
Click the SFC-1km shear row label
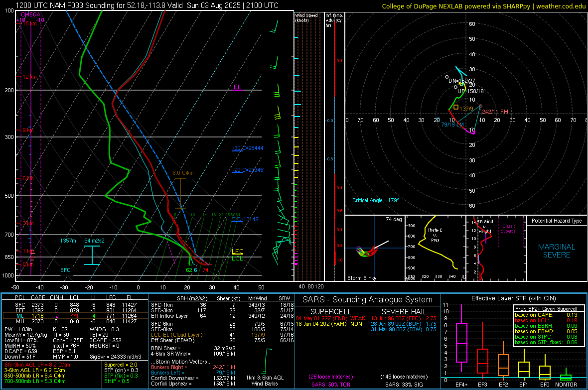point(162,305)
